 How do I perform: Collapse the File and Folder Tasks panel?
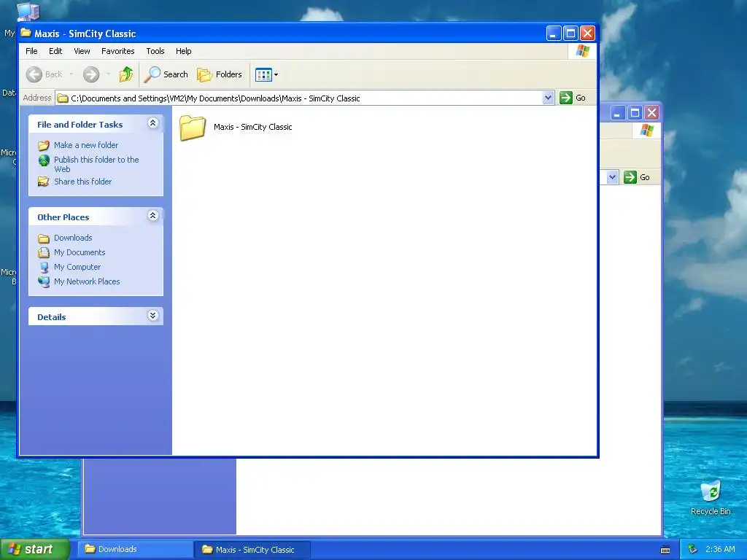tap(153, 123)
